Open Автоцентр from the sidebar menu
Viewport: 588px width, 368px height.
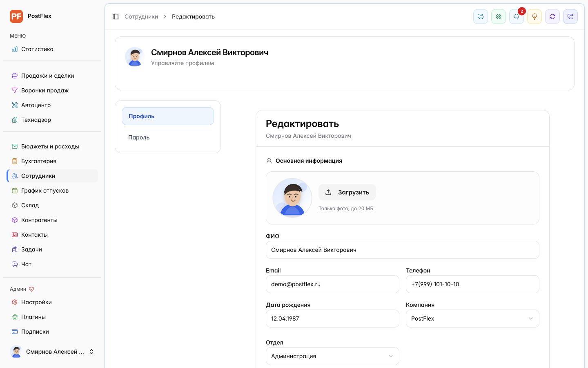[52, 105]
